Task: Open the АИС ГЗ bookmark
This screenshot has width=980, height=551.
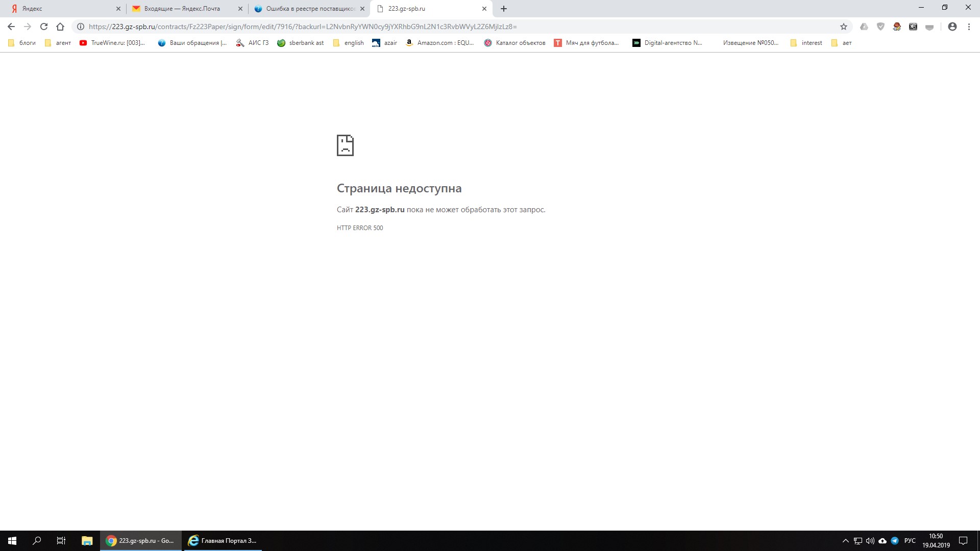Action: (x=253, y=43)
